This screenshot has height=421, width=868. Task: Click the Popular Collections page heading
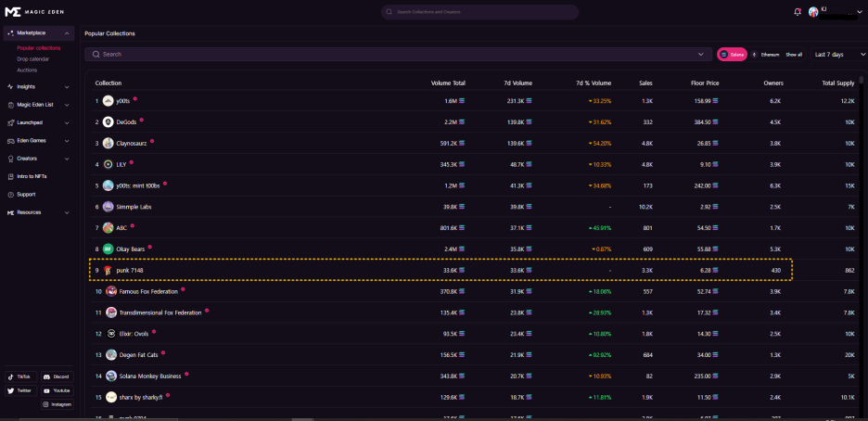pos(109,33)
